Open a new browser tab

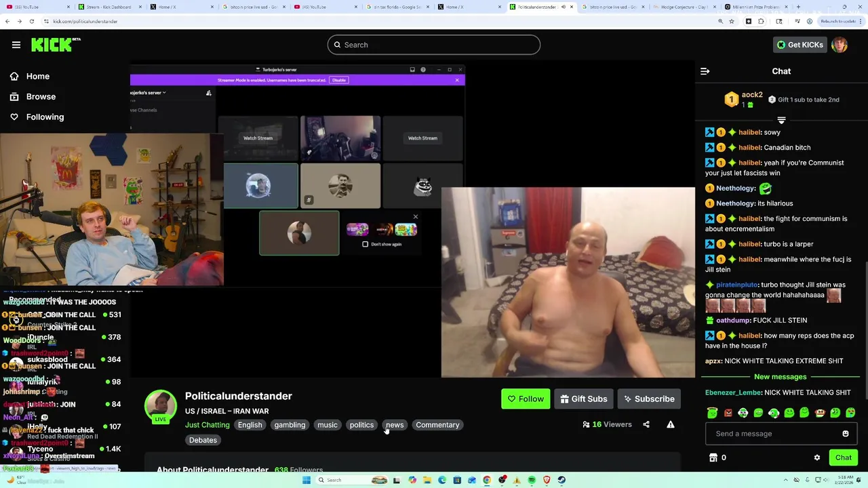coord(798,7)
